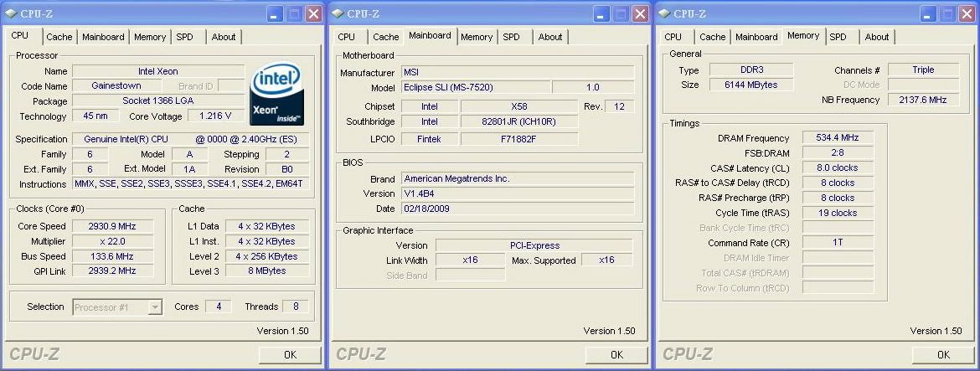
Task: Open the Memory tab in the Mainboard window
Action: pos(477,37)
